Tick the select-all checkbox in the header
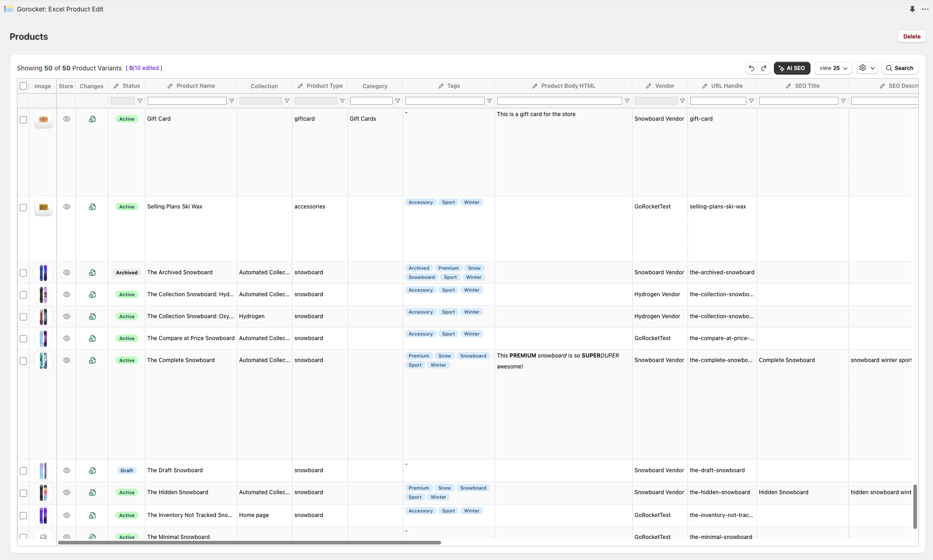 click(x=23, y=86)
